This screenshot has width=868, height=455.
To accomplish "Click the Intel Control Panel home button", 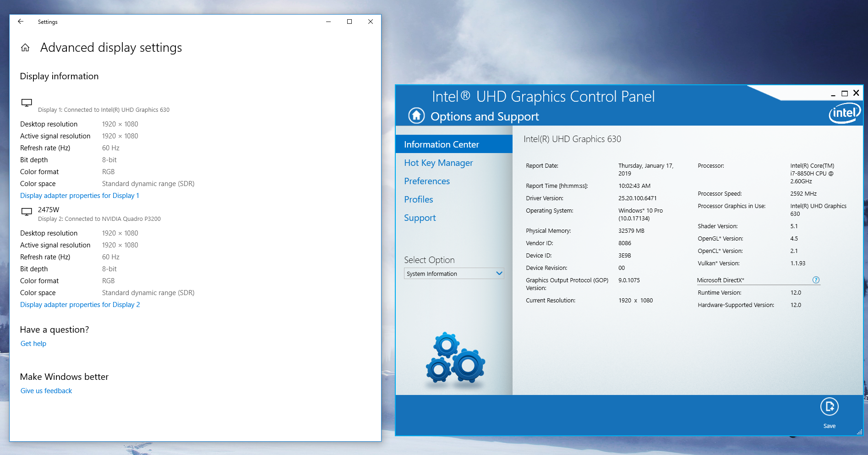I will click(x=416, y=115).
